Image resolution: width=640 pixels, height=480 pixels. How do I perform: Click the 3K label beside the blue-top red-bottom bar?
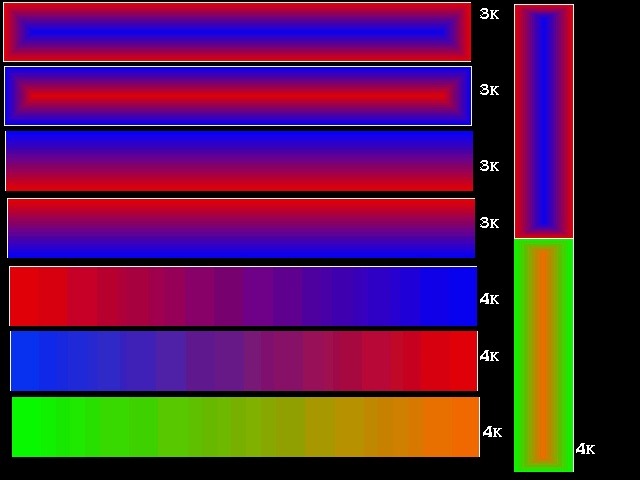(x=489, y=166)
